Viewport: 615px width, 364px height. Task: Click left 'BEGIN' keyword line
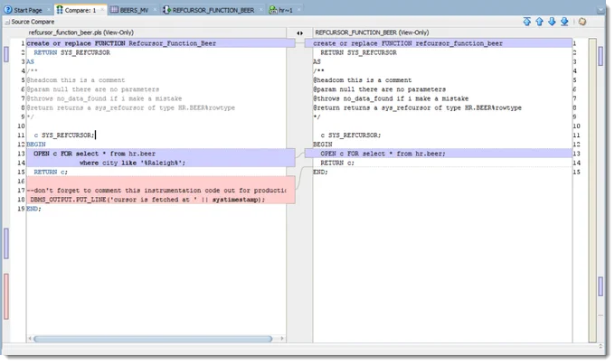[x=36, y=145]
